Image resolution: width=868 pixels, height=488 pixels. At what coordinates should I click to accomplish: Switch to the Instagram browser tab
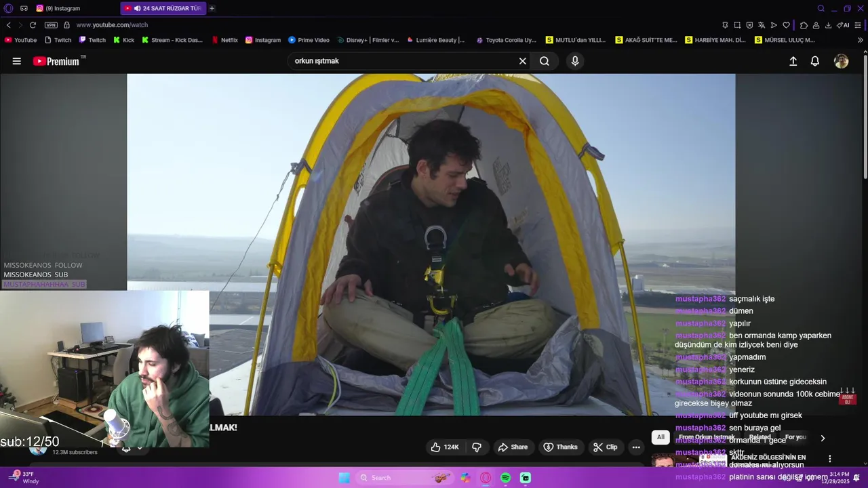(75, 8)
